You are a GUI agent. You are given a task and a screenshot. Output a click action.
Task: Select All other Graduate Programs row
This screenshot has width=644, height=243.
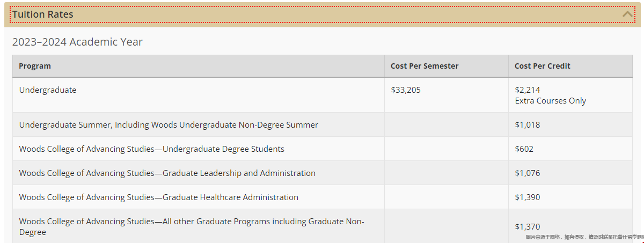(x=323, y=226)
